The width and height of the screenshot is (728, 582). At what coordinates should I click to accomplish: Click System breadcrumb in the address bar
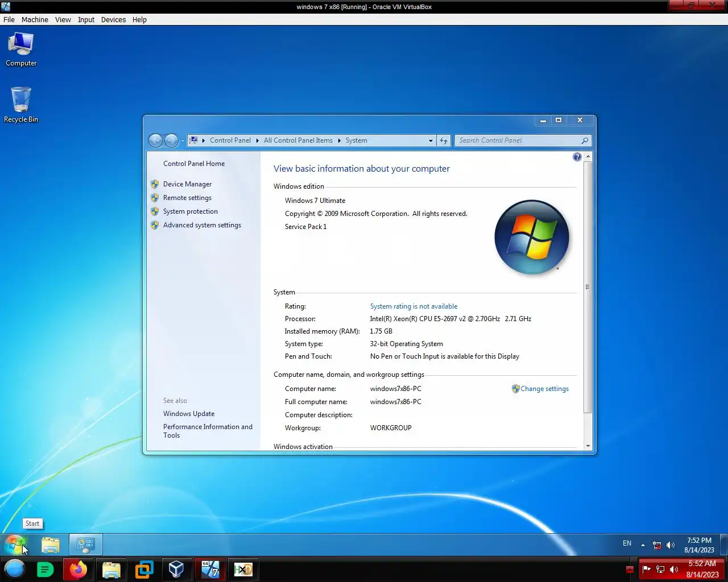(356, 140)
